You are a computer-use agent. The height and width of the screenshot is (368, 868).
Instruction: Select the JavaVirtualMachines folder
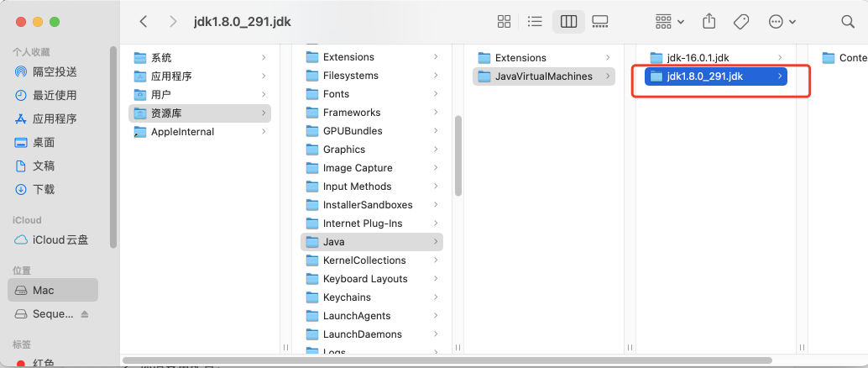(544, 76)
